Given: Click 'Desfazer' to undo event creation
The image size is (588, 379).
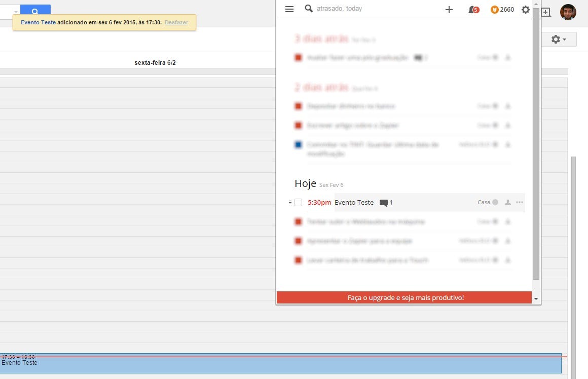Looking at the screenshot, I should pos(176,22).
